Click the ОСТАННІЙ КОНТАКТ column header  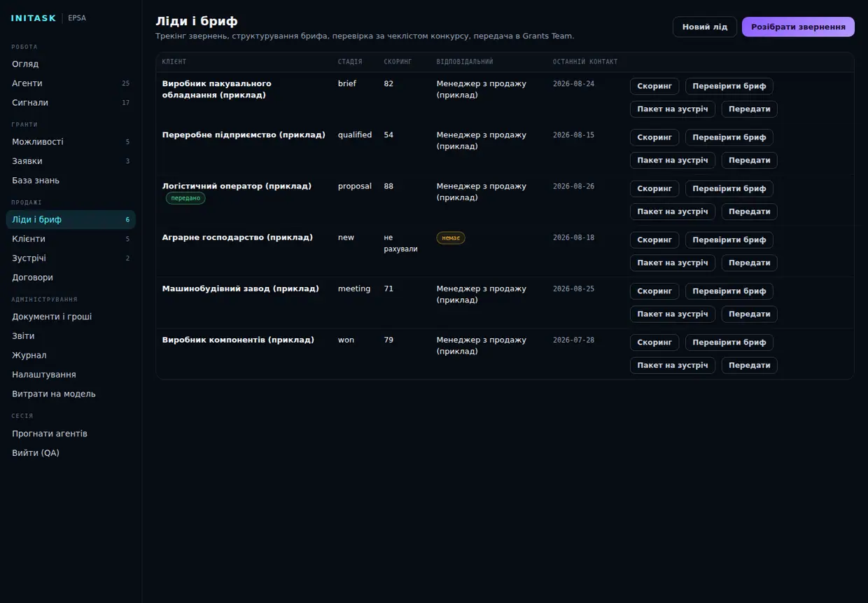coord(585,62)
